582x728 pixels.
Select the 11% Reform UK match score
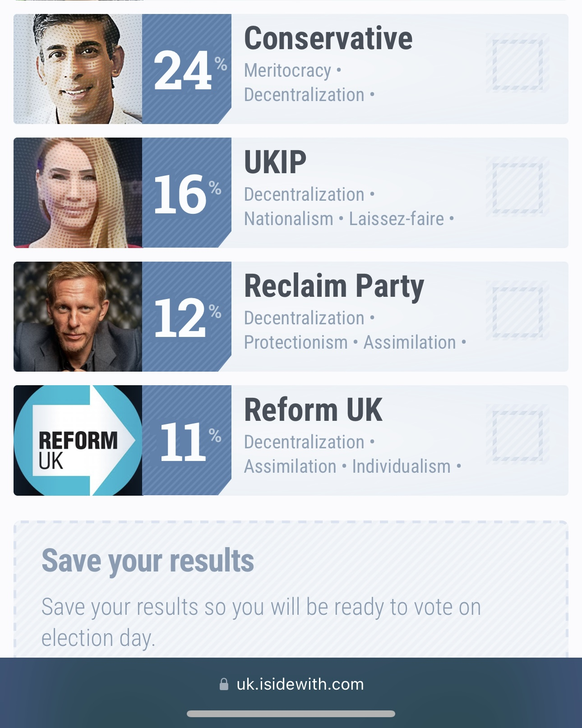click(x=190, y=442)
